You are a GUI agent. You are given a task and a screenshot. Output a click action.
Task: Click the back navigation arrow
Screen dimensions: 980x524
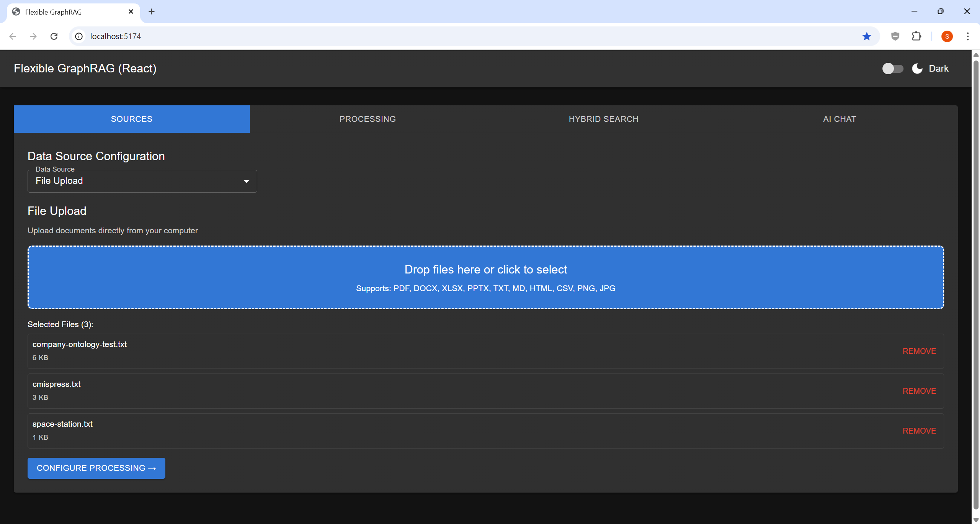pos(13,36)
